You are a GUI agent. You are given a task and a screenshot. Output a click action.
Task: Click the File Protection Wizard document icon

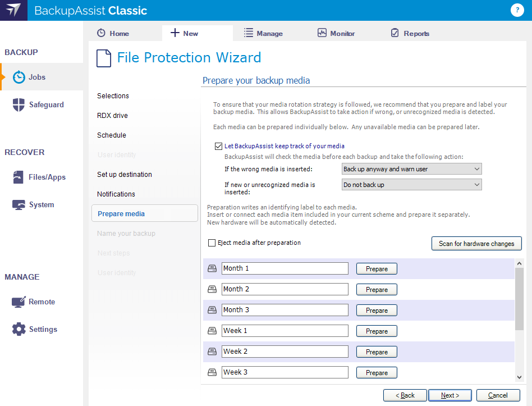click(x=104, y=58)
